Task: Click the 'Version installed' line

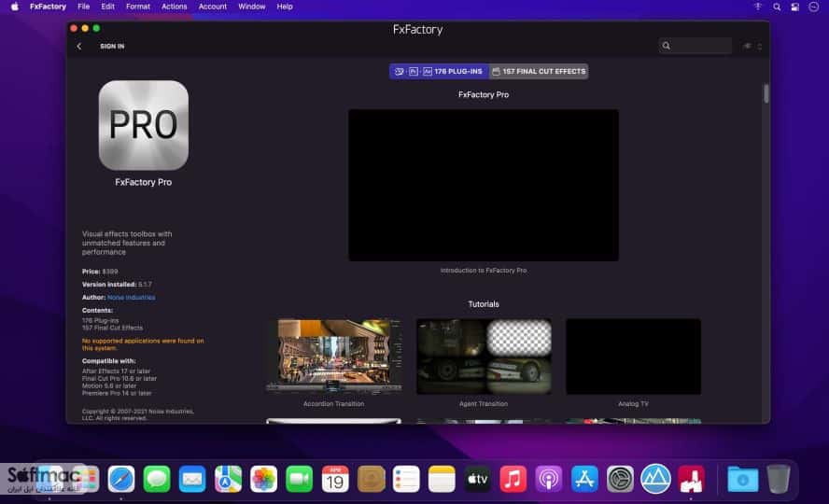Action: coord(117,285)
